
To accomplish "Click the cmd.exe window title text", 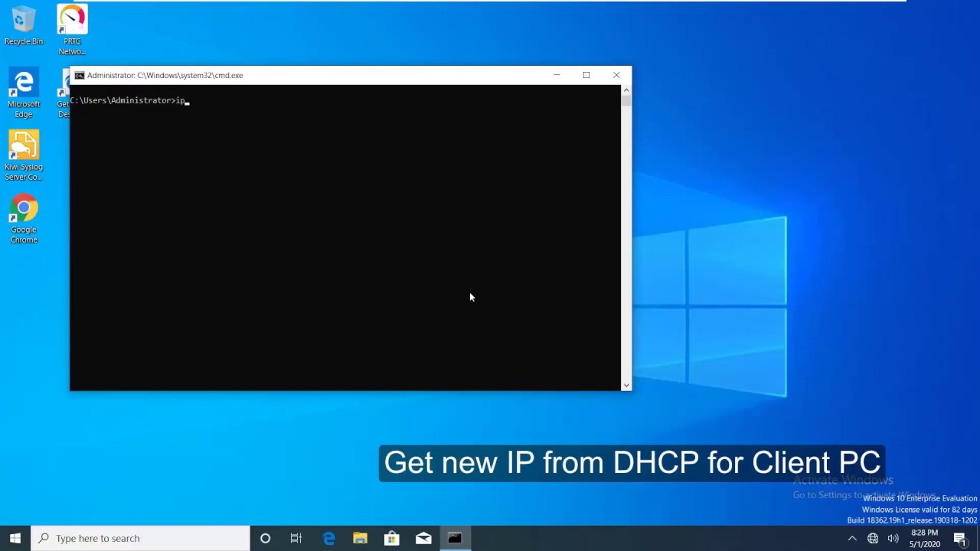I will click(165, 75).
